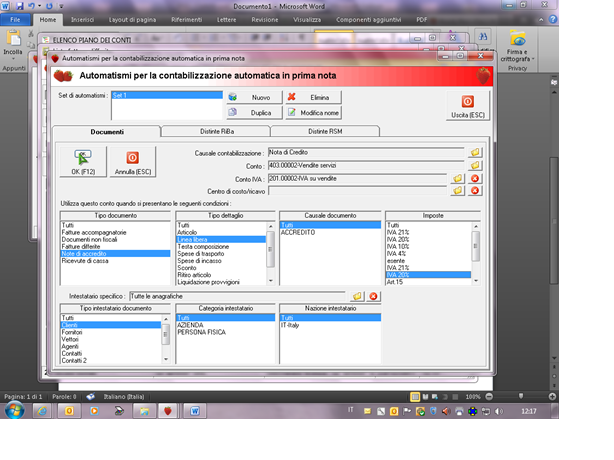Screen dimensions: 614x460
Task: Open the Word File tab
Action: (15, 20)
